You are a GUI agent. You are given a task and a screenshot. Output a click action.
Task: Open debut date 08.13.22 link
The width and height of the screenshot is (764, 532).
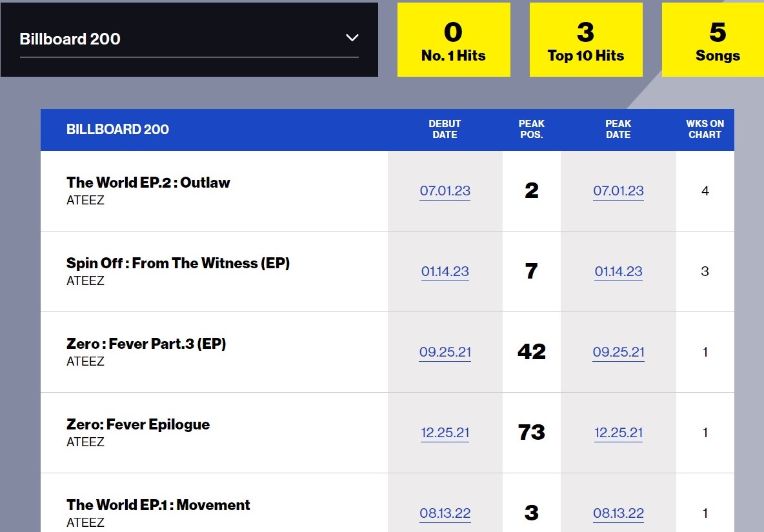(445, 513)
